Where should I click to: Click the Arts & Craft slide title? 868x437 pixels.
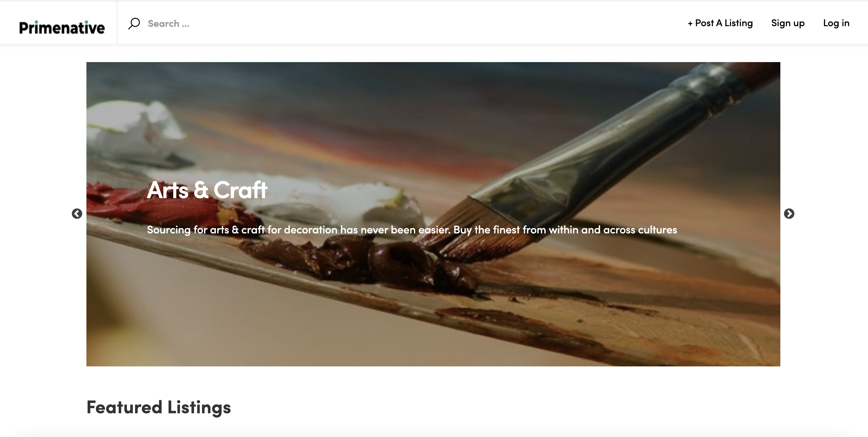(x=207, y=190)
